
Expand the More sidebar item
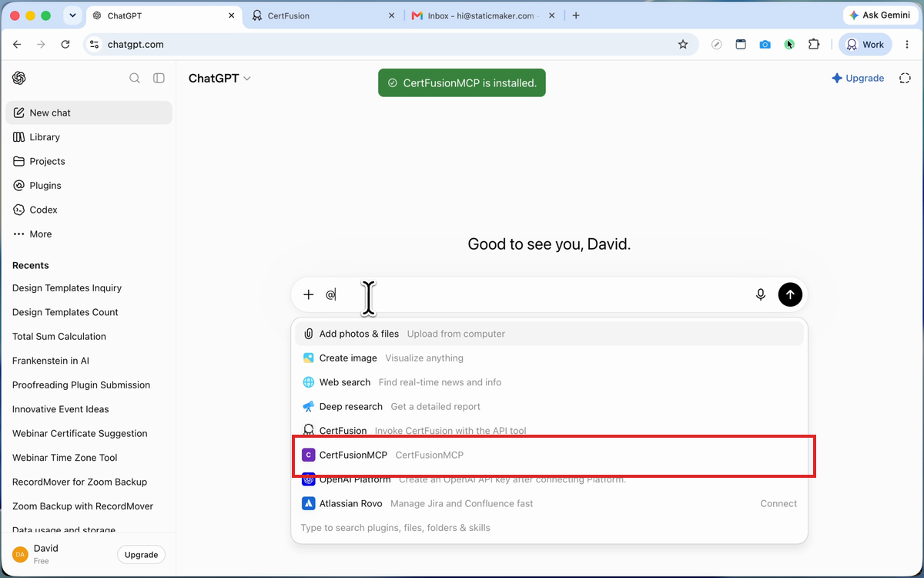coord(89,234)
